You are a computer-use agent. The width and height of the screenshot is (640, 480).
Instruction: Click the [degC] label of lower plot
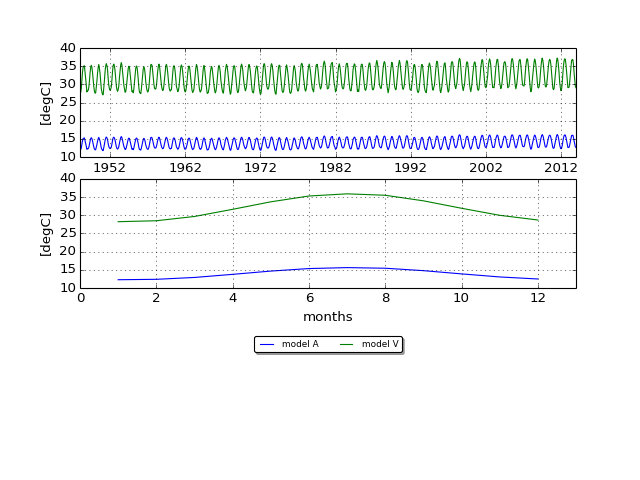[x=46, y=235]
